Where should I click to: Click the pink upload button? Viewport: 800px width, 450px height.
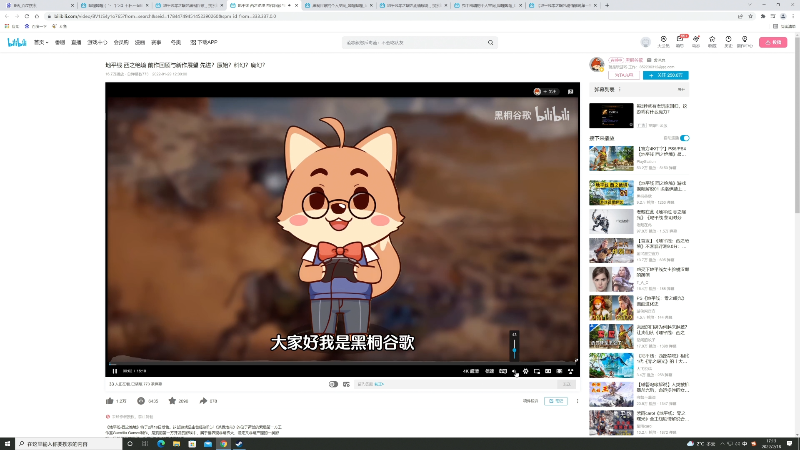pyautogui.click(x=773, y=42)
